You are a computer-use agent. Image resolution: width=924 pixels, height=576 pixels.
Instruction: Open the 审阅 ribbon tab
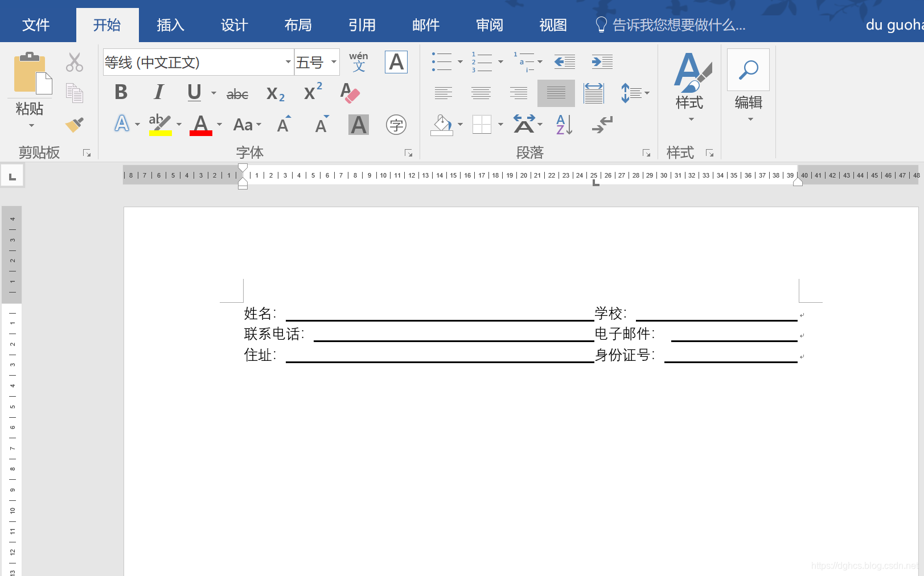[488, 24]
